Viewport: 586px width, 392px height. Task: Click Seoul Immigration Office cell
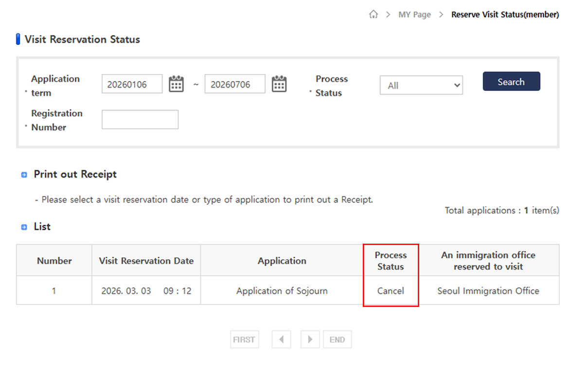click(488, 291)
